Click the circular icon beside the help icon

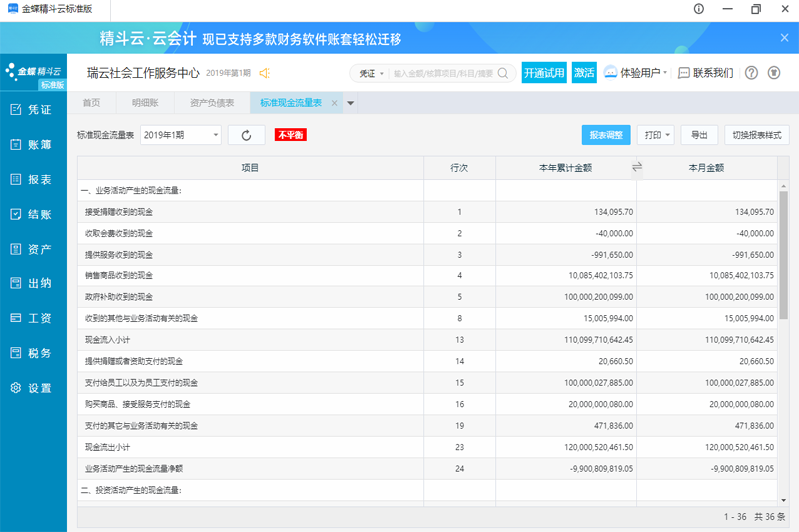[774, 73]
